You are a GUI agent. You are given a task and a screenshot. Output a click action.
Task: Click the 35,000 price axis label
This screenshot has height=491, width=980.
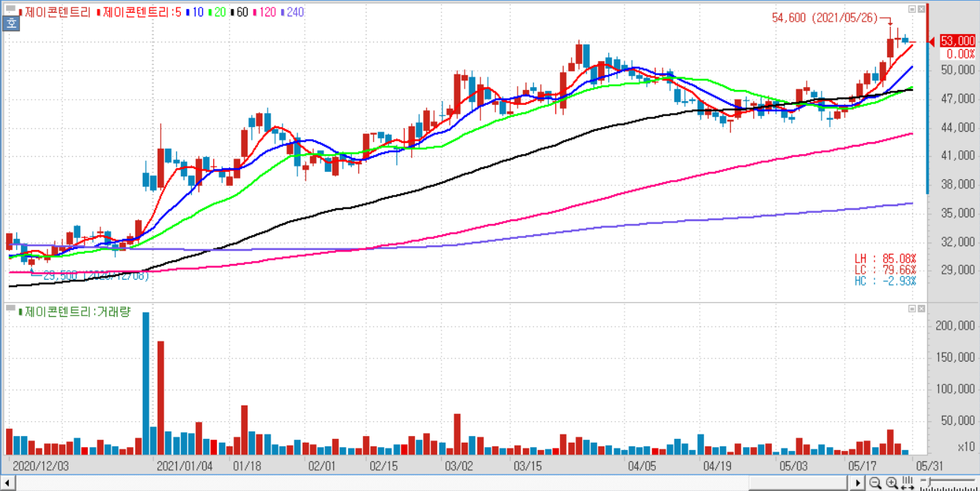pyautogui.click(x=957, y=214)
